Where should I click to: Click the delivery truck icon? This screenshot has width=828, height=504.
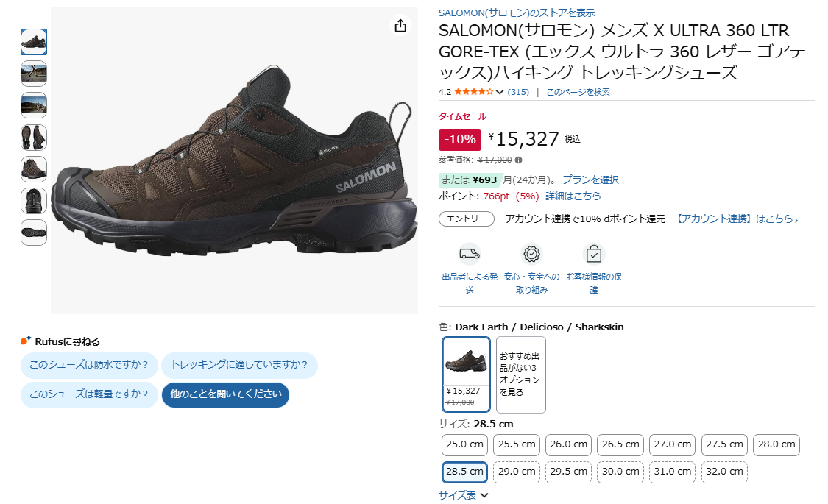click(469, 254)
